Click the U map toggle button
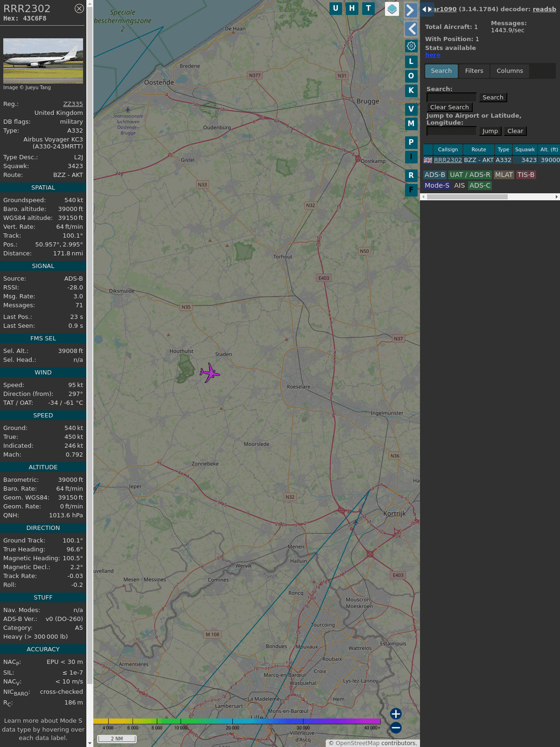This screenshot has width=560, height=747. coord(336,8)
